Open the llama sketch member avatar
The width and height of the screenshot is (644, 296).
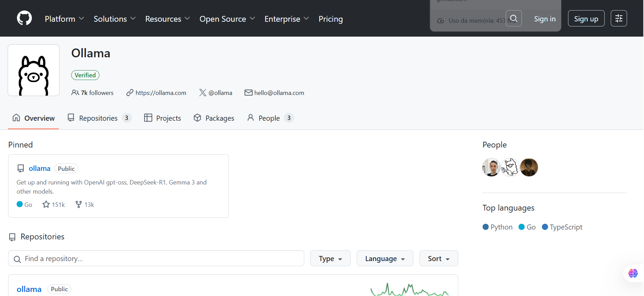coord(510,167)
